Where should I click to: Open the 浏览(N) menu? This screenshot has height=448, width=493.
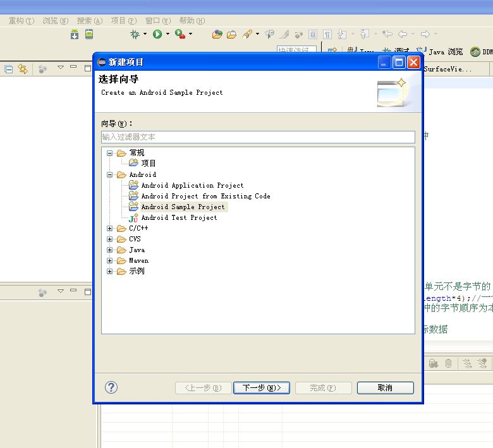pyautogui.click(x=56, y=21)
